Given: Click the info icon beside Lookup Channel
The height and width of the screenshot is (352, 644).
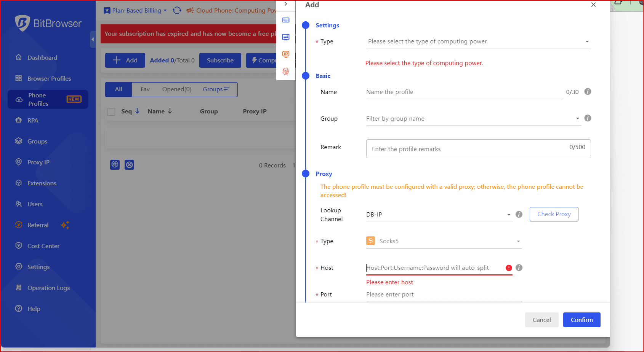Looking at the screenshot, I should click(x=519, y=214).
